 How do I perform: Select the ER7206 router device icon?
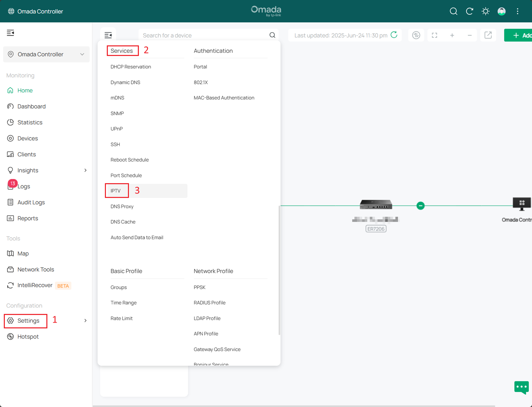(376, 204)
